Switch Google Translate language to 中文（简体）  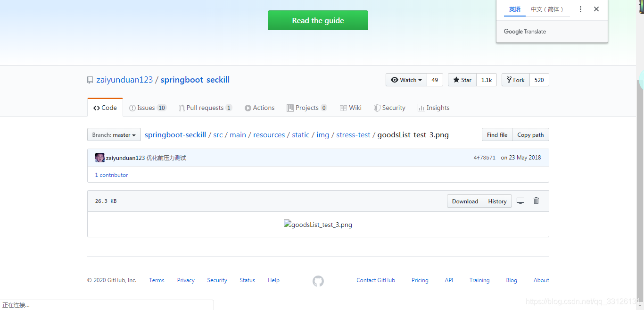click(x=547, y=9)
